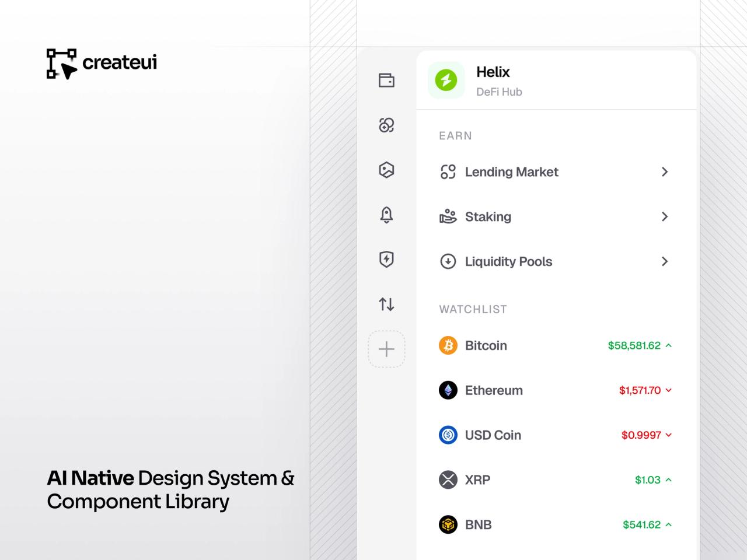Click the Lending Market icon
Screen dimensions: 747x560
click(x=448, y=171)
